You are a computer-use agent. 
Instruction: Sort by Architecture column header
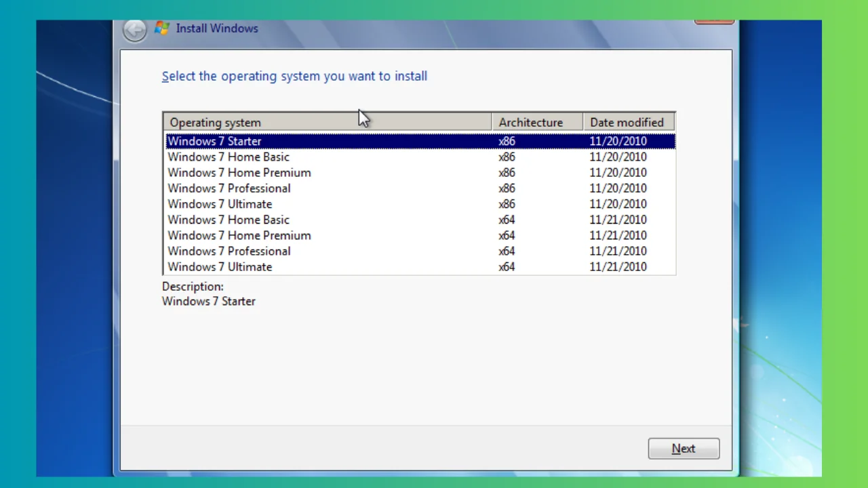coord(537,122)
